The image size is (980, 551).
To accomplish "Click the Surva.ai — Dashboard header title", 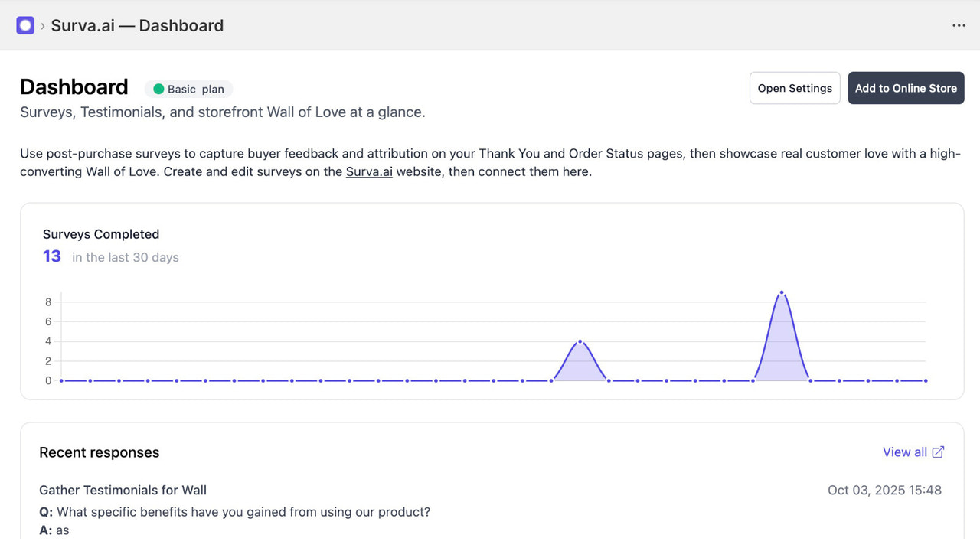I will [x=137, y=25].
